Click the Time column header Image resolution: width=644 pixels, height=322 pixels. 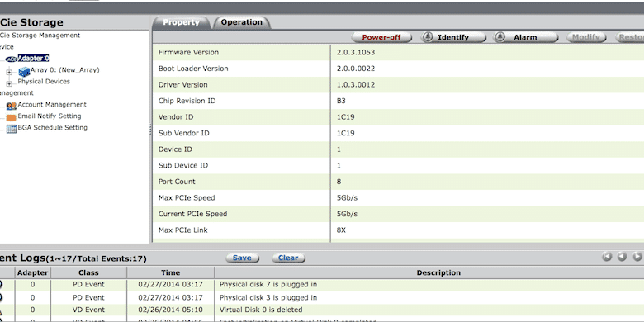[170, 272]
